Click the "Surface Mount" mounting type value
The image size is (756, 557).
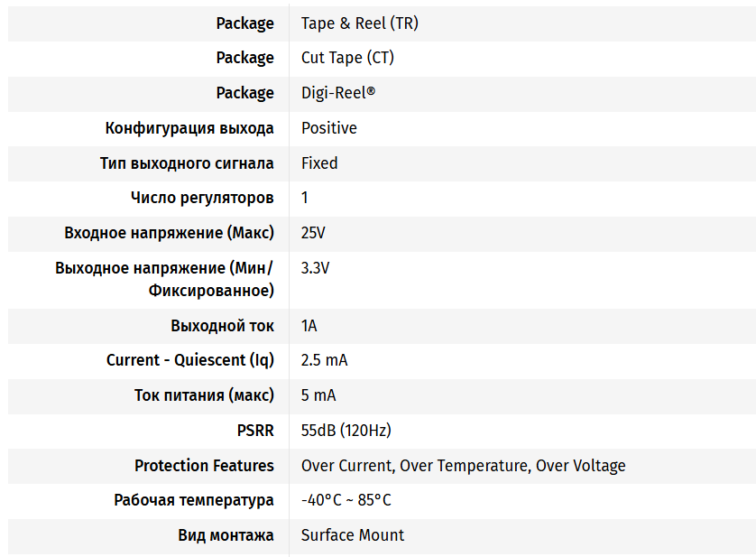tap(353, 535)
